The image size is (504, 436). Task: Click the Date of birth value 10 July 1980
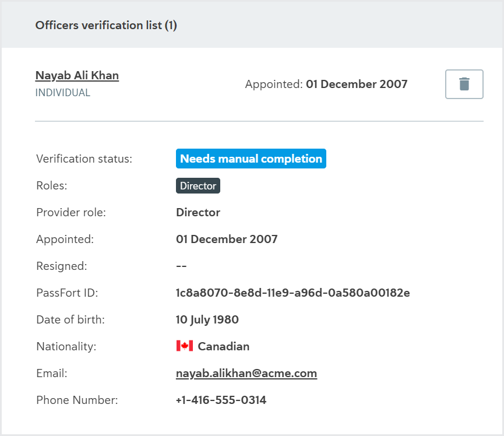[207, 319]
